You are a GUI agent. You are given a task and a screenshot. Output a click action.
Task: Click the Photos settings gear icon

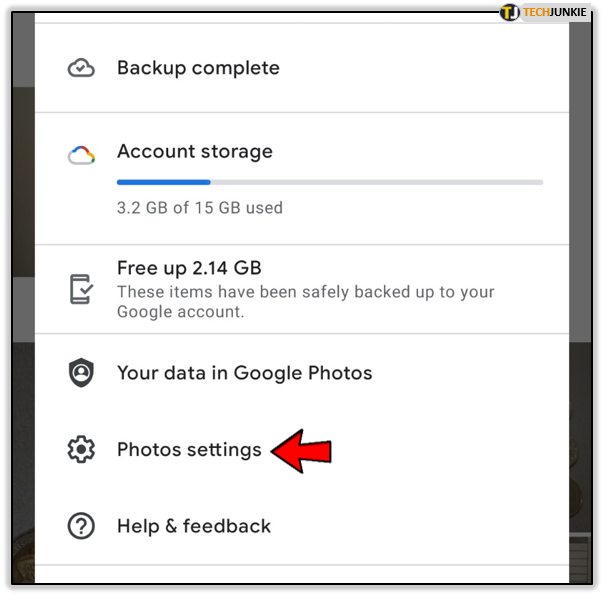pos(81,449)
